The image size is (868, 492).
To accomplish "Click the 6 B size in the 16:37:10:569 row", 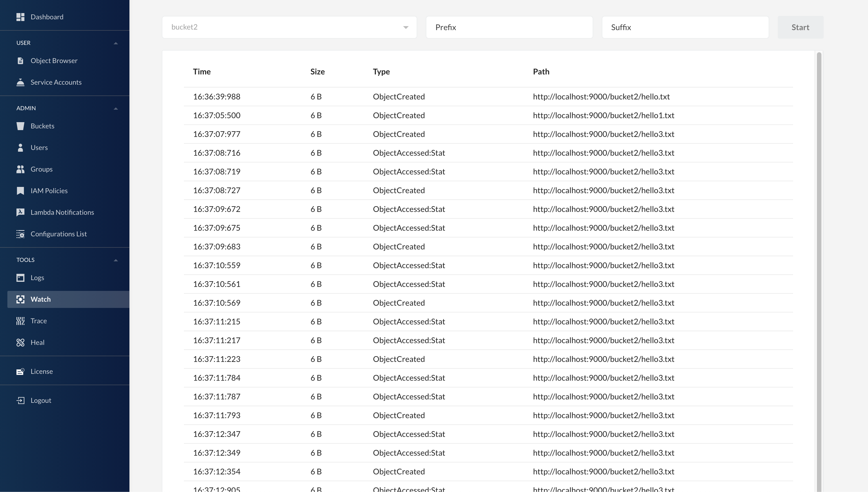I will click(316, 303).
